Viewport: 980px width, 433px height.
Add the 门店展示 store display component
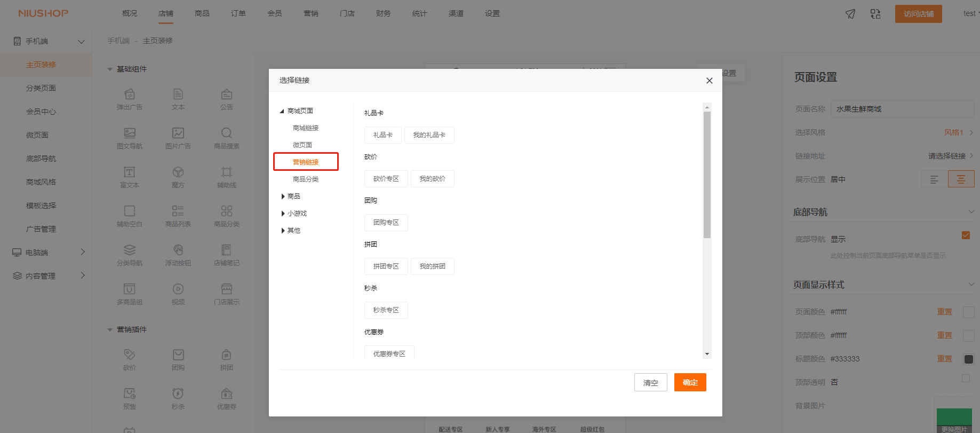point(227,294)
